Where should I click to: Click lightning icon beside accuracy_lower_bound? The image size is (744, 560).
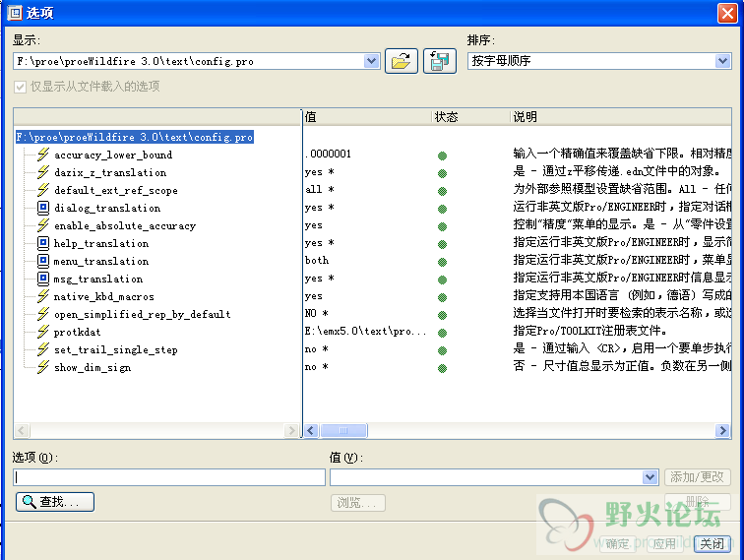[x=43, y=155]
